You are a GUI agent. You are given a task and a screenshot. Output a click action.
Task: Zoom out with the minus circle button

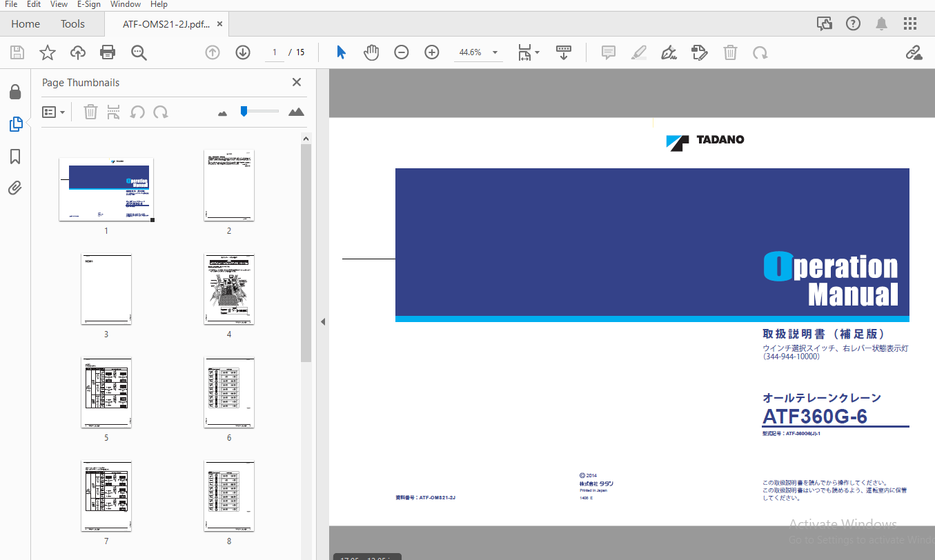click(x=402, y=52)
